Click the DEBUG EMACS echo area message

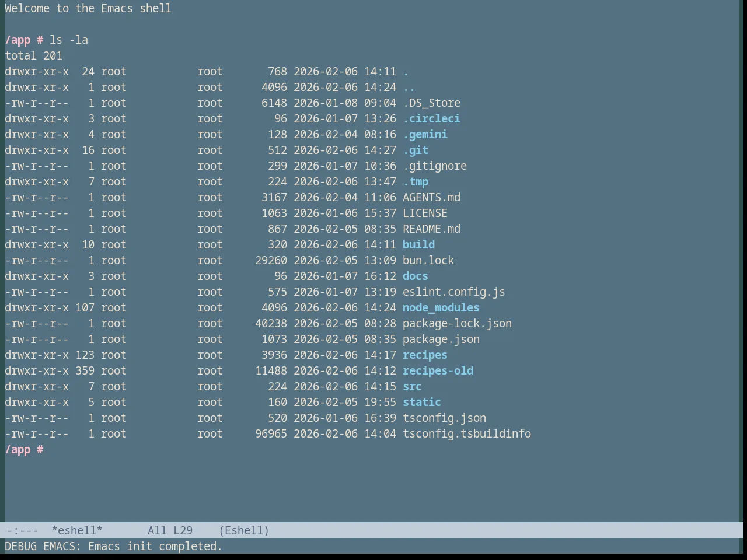click(114, 546)
